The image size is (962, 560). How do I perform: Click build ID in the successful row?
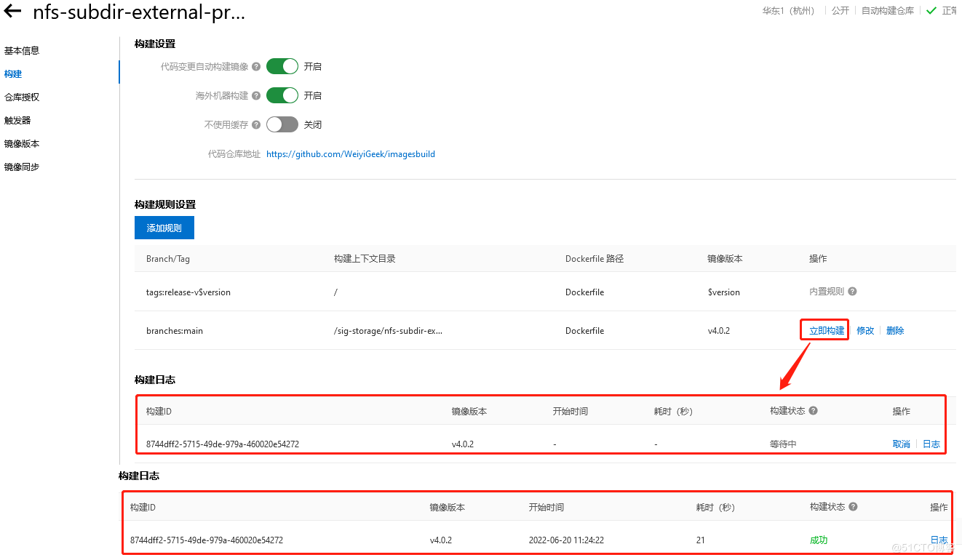pos(207,540)
